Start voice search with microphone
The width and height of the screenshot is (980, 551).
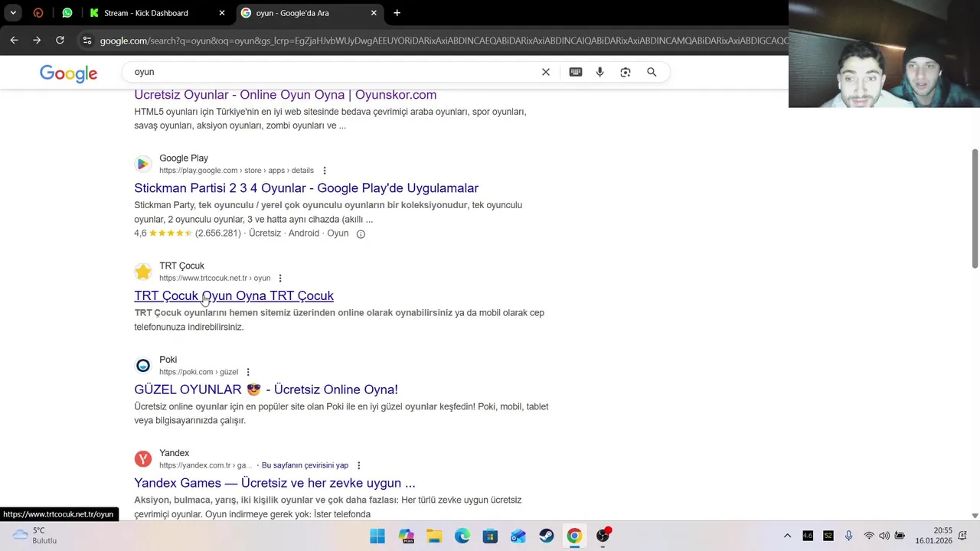click(x=600, y=72)
